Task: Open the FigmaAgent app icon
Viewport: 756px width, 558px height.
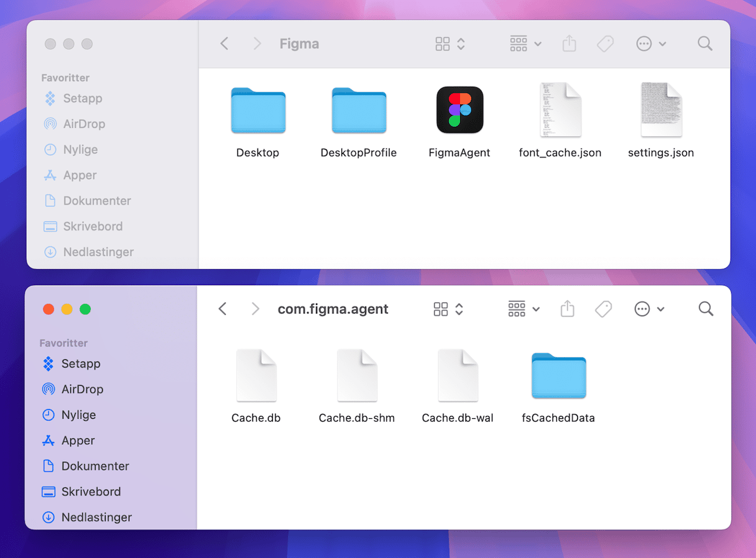Action: click(x=459, y=110)
